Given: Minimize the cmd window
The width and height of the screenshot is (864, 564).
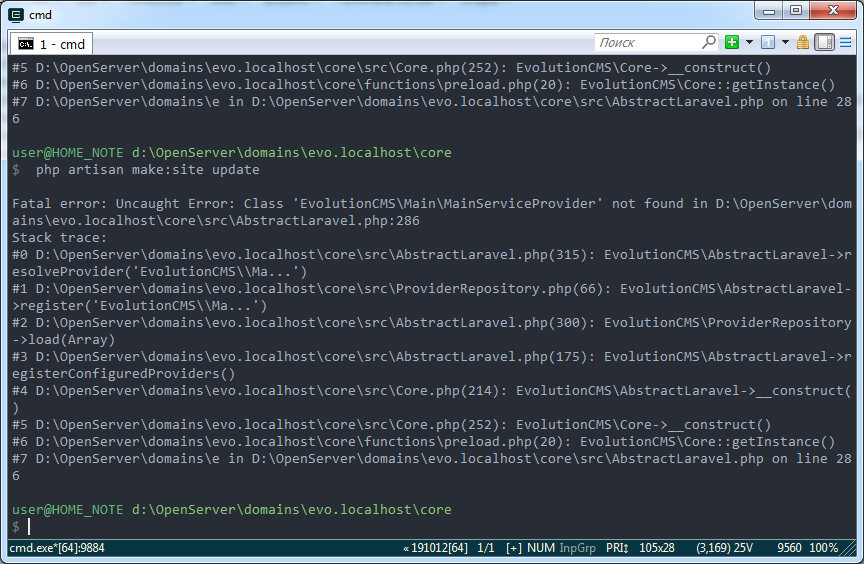Looking at the screenshot, I should 769,10.
